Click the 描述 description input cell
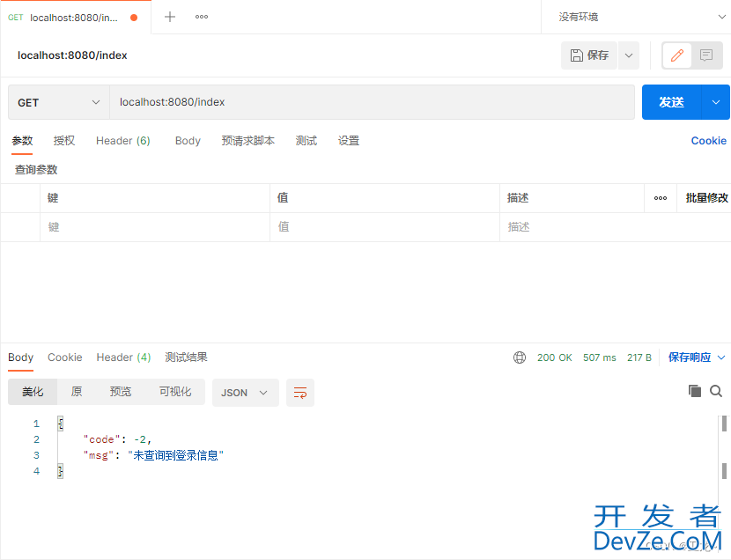Image resolution: width=731 pixels, height=560 pixels. (x=616, y=227)
